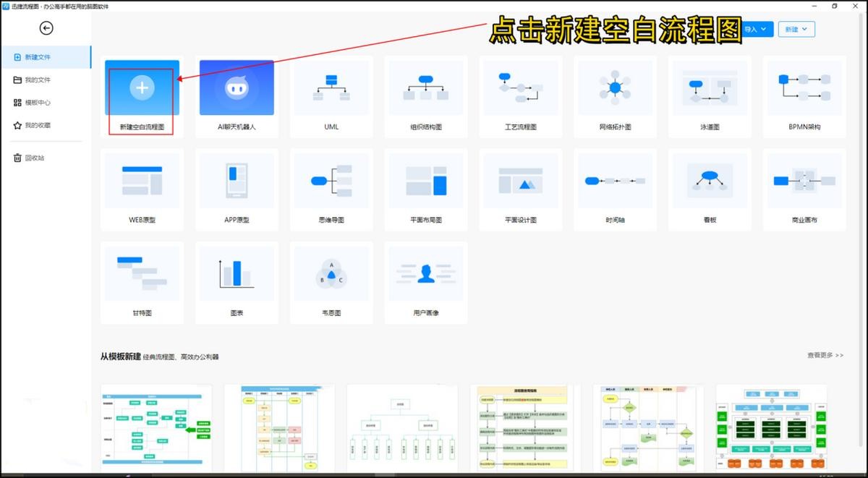This screenshot has width=868, height=478.
Task: Pick the 甘特图 template icon
Action: click(x=142, y=273)
